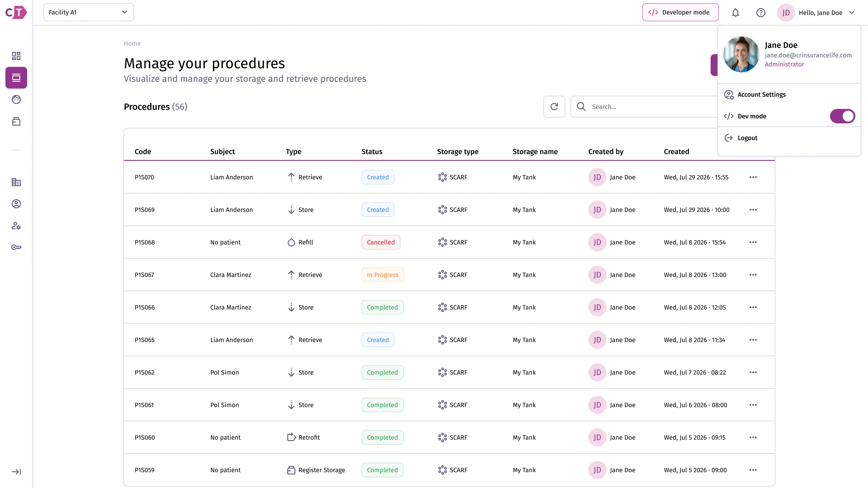Click the Retrofit type in row P1S060
Screen dimensions: 868x488
tap(303, 437)
